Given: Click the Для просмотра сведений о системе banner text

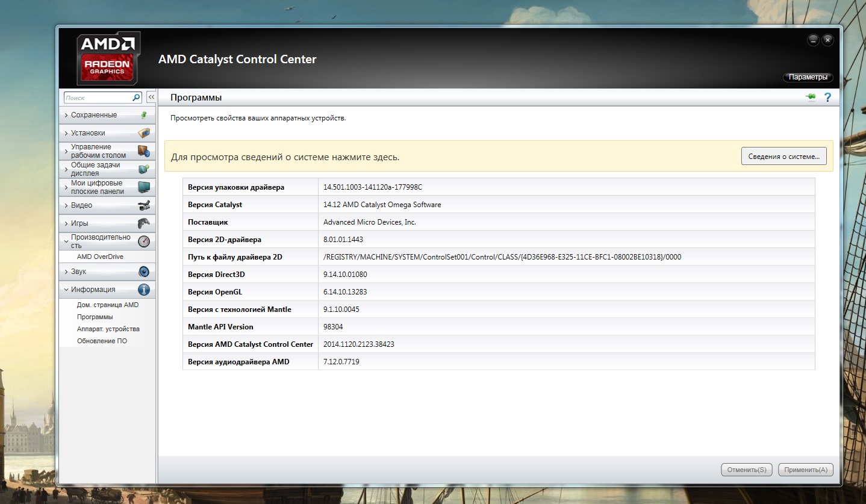Looking at the screenshot, I should (x=285, y=157).
